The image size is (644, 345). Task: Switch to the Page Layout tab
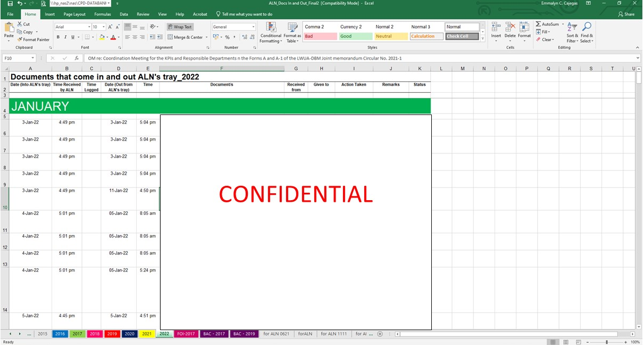click(74, 14)
